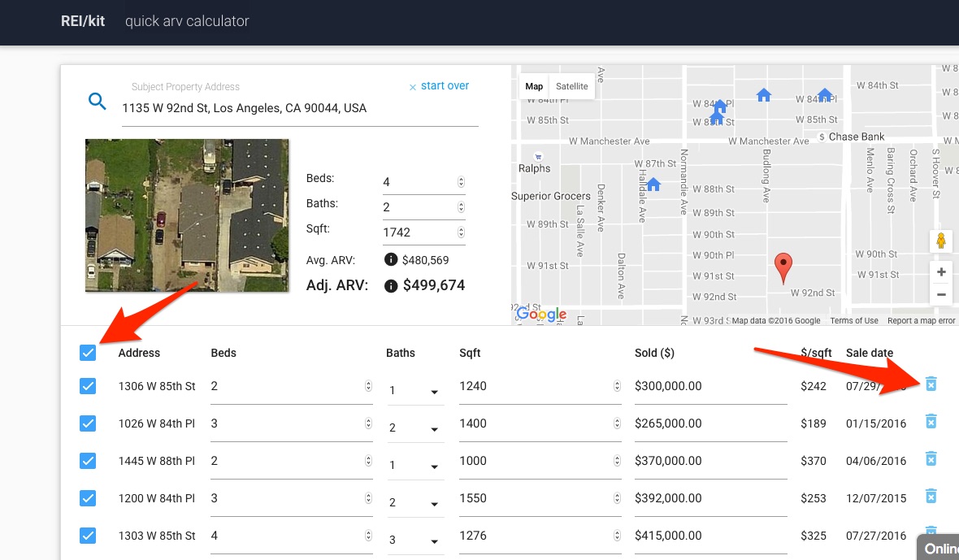Open the Adj. ARV info tooltip
Image resolution: width=959 pixels, height=560 pixels.
[390, 286]
